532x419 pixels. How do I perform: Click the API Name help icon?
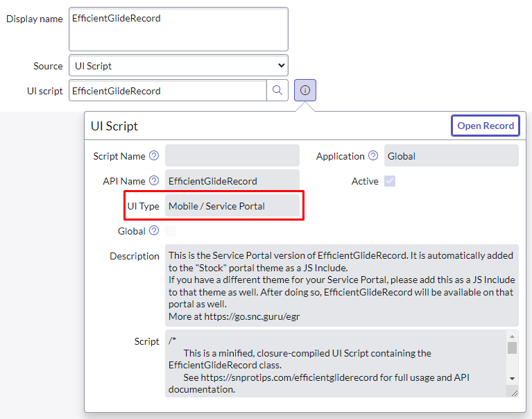(154, 181)
